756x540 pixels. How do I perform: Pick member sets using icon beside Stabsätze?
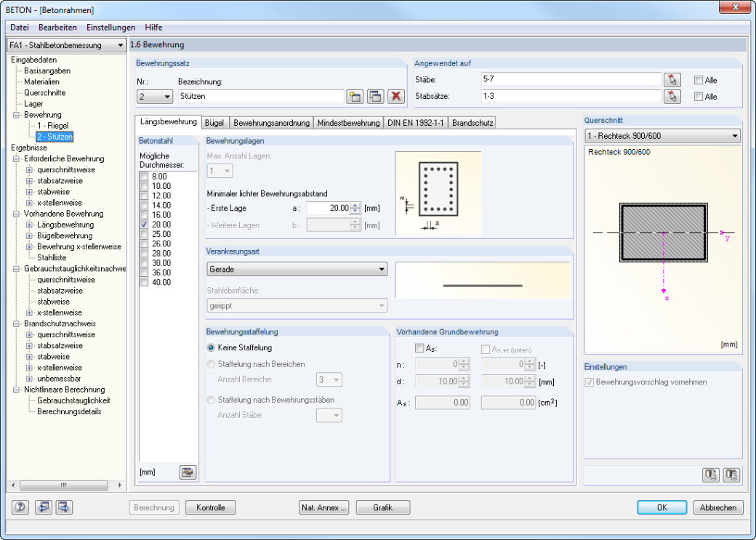tap(672, 97)
